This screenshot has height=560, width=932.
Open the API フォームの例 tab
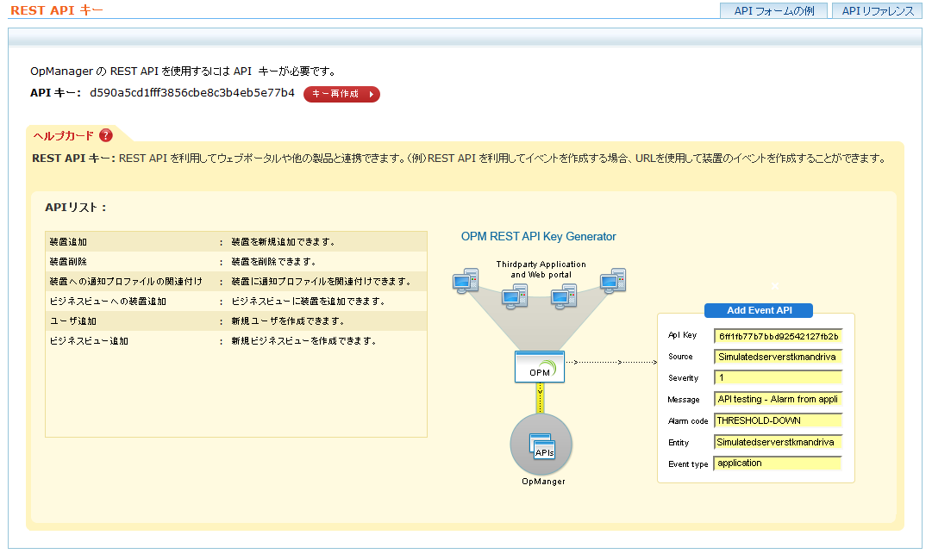coord(773,10)
